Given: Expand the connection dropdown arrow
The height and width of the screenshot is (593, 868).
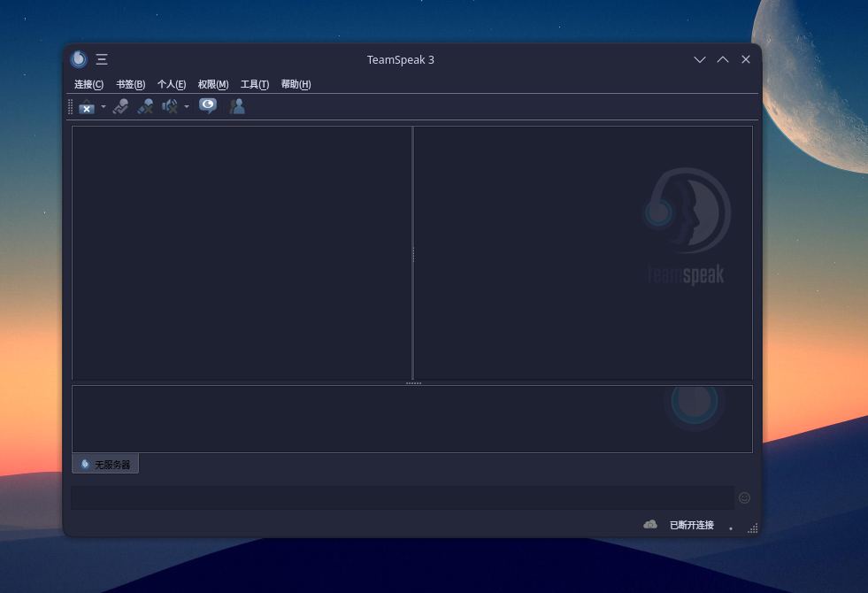Looking at the screenshot, I should tap(104, 106).
